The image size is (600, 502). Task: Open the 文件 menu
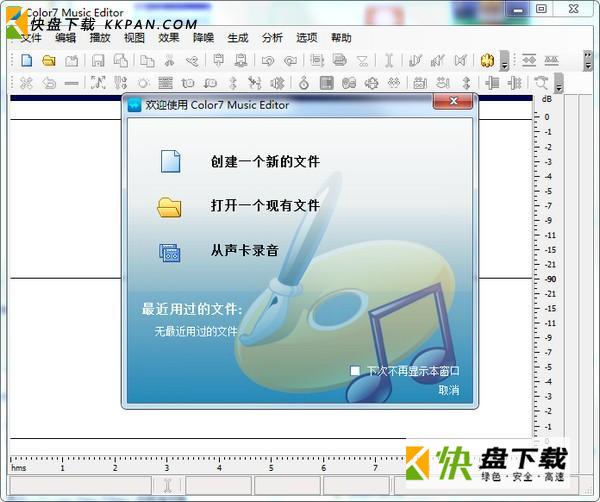[x=31, y=38]
